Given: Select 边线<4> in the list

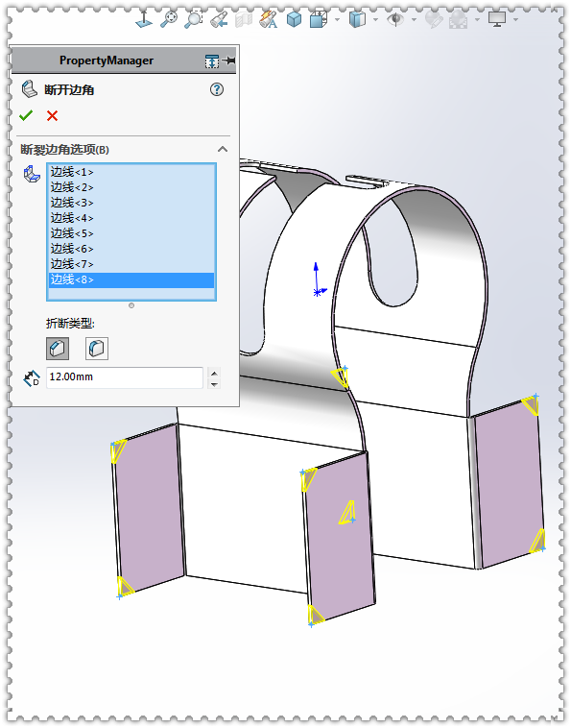Looking at the screenshot, I should [131, 218].
